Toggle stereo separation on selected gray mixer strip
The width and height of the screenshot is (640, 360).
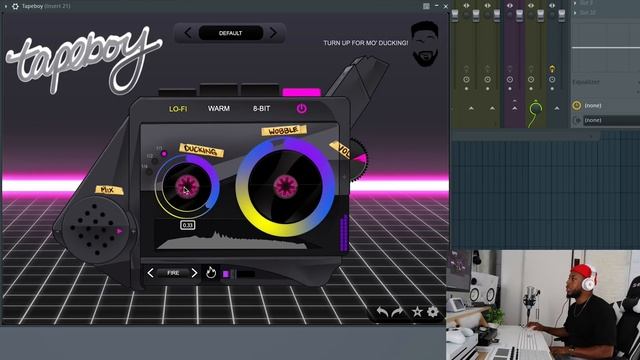point(552,5)
